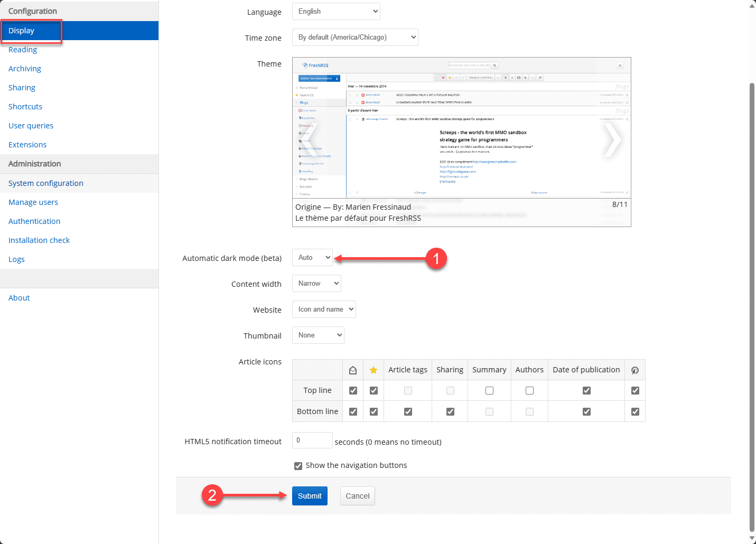This screenshot has height=544, width=756.
Task: Click the "Summary" column header
Action: coord(489,370)
